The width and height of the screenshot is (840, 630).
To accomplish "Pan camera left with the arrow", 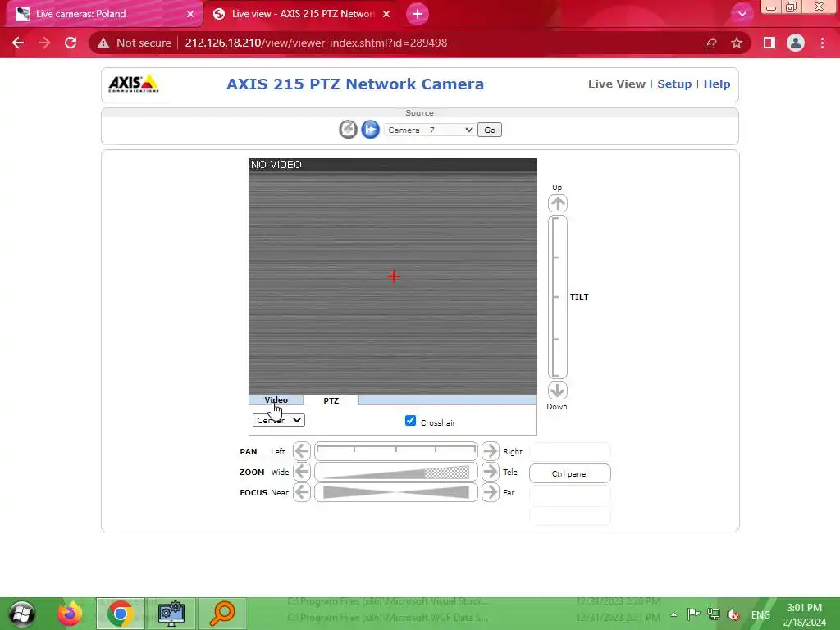I will (302, 451).
